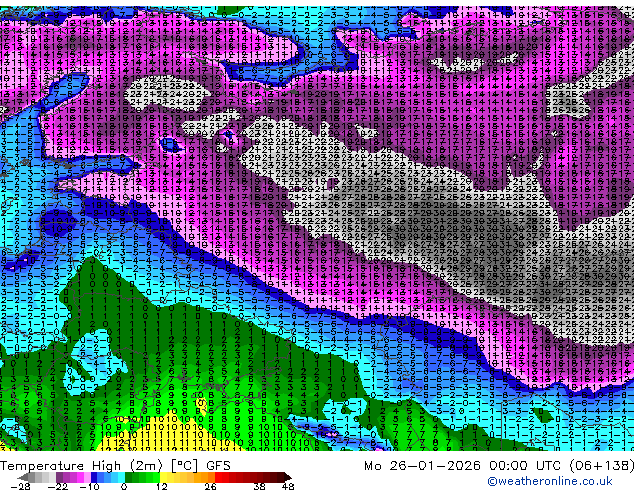
Task: Click the -22 label on the temperature legend
Action: click(57, 486)
